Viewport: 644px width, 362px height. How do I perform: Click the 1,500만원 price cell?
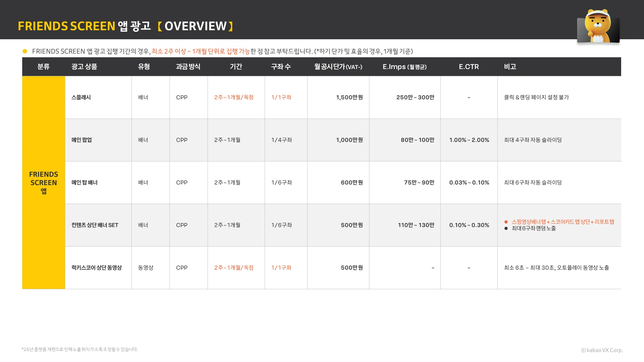[x=349, y=97]
